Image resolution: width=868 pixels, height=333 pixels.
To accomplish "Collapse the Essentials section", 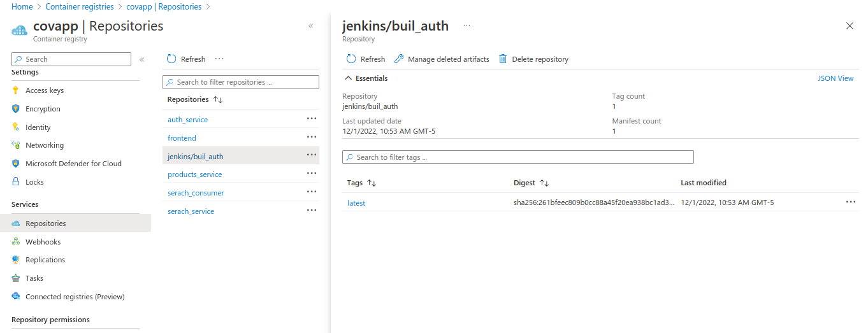I will [366, 78].
